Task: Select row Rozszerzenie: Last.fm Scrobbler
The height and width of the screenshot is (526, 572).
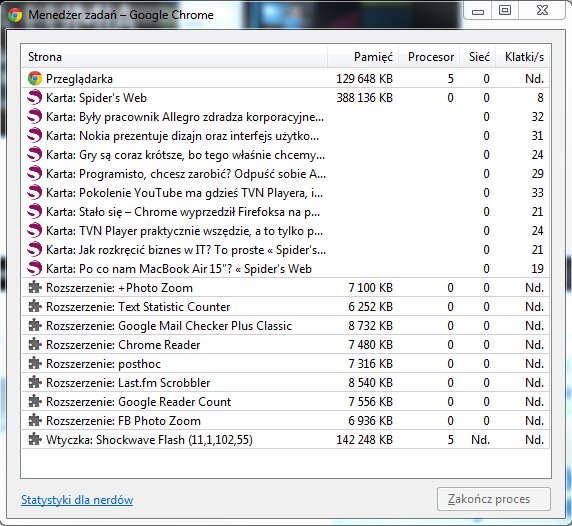Action: coord(286,382)
